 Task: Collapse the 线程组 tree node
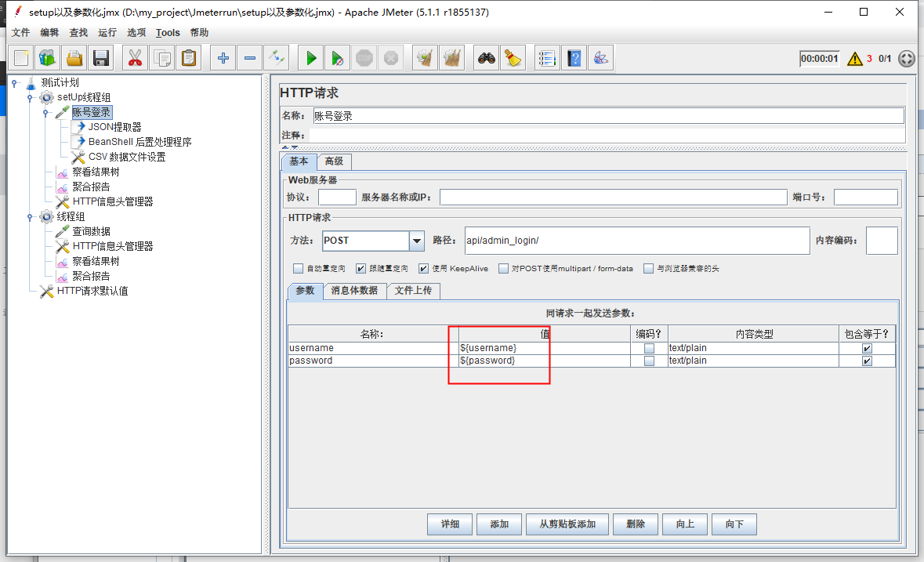click(30, 217)
